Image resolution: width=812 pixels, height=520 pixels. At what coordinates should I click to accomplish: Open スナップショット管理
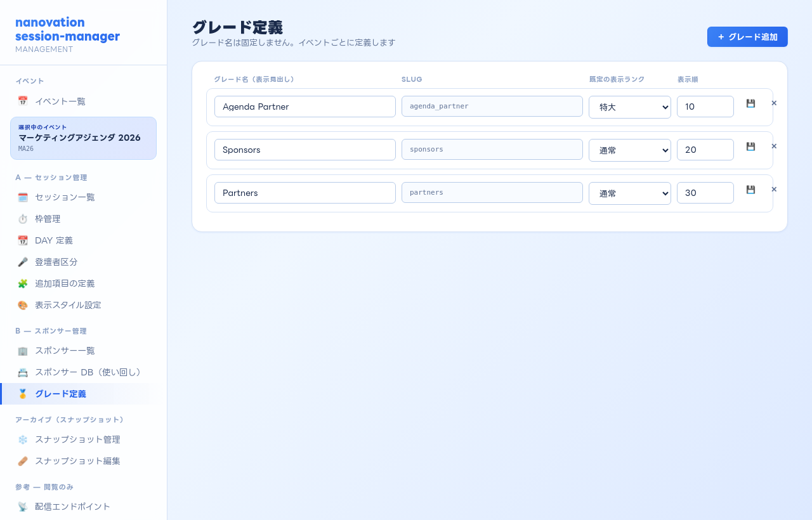click(84, 439)
